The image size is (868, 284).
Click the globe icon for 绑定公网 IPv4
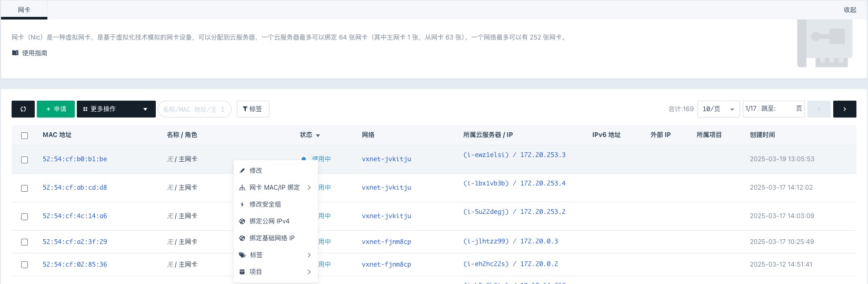coord(242,221)
